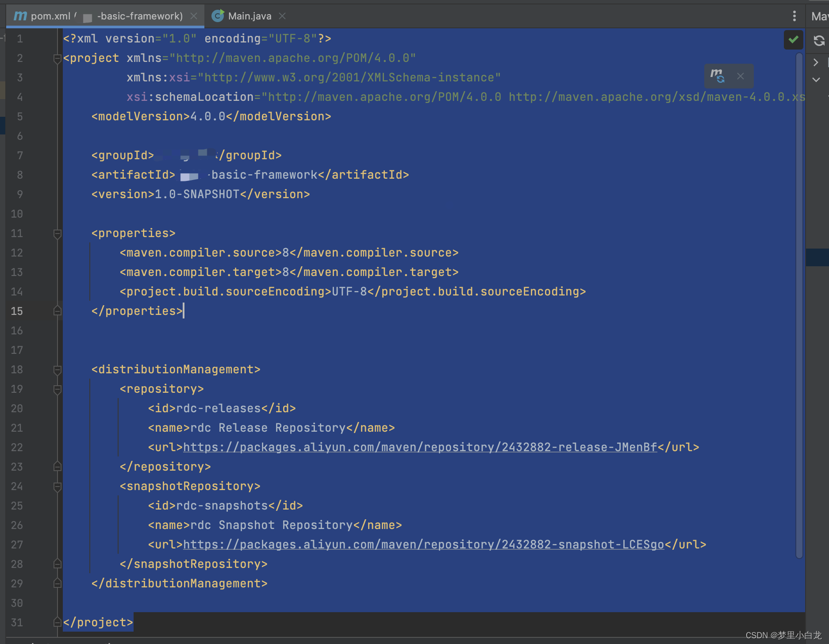Image resolution: width=829 pixels, height=644 pixels.
Task: Click the xmlns:xsi attribute line
Action: coord(314,77)
